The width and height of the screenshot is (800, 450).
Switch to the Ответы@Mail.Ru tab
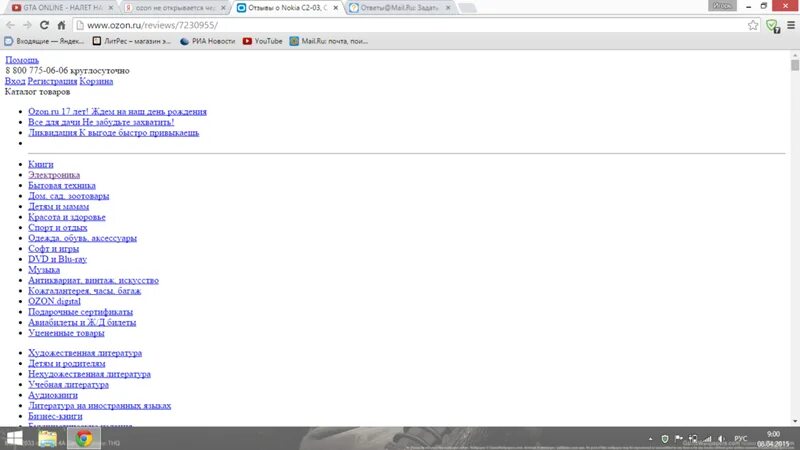click(x=399, y=8)
